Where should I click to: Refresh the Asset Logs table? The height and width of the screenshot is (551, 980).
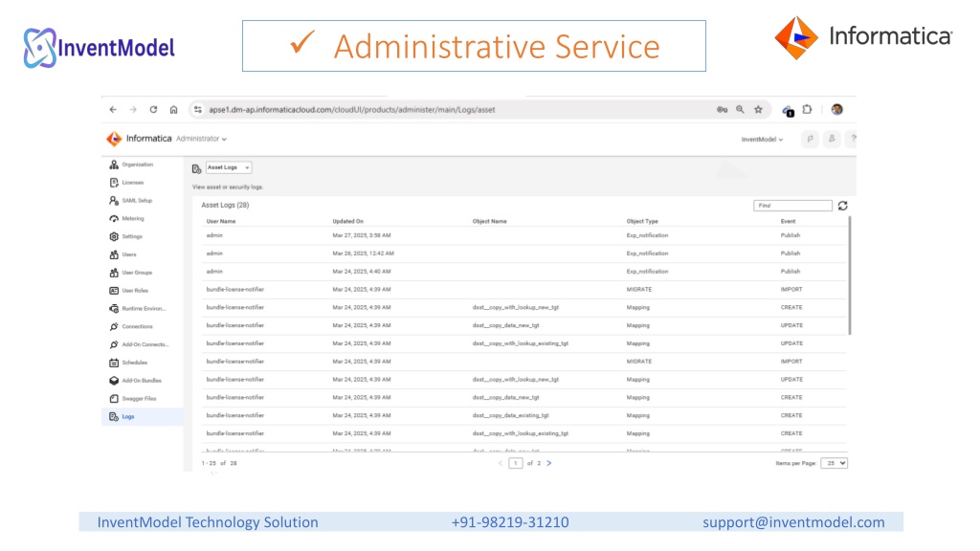click(842, 206)
